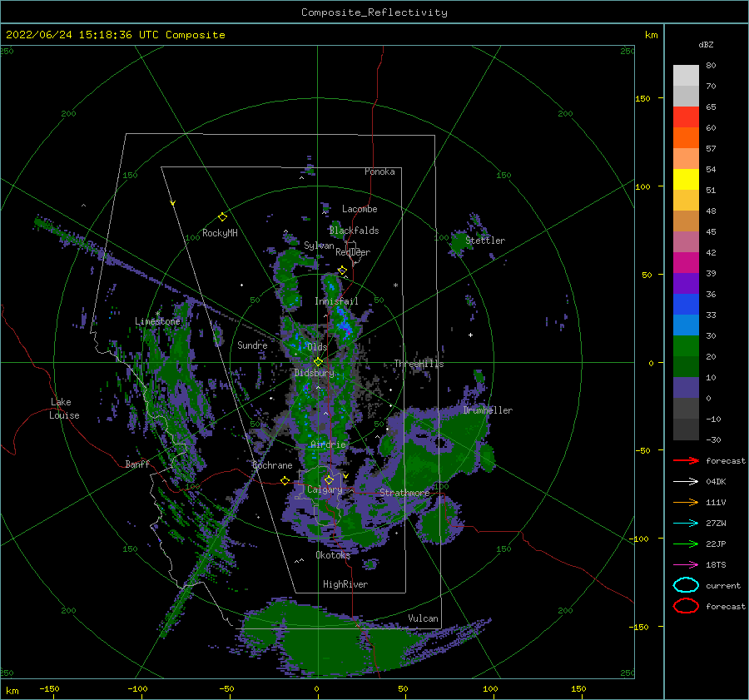
Task: Click the Innisfail label
Action: point(336,301)
